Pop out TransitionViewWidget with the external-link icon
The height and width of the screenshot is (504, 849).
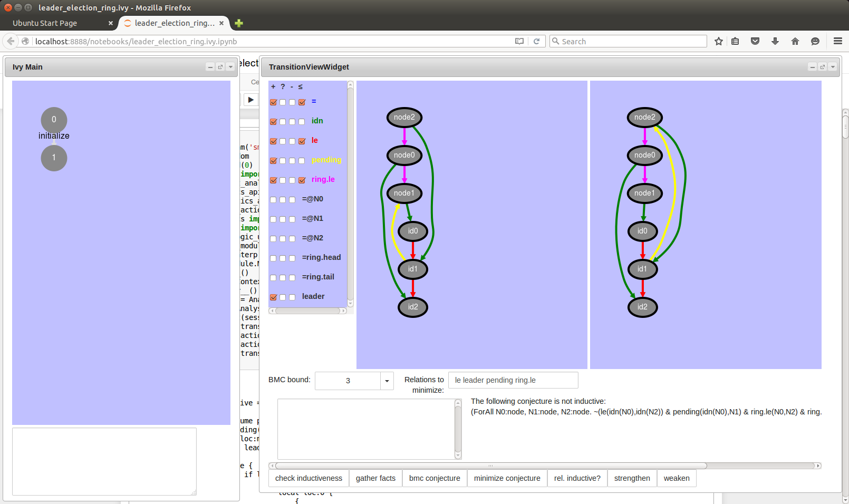coord(823,67)
